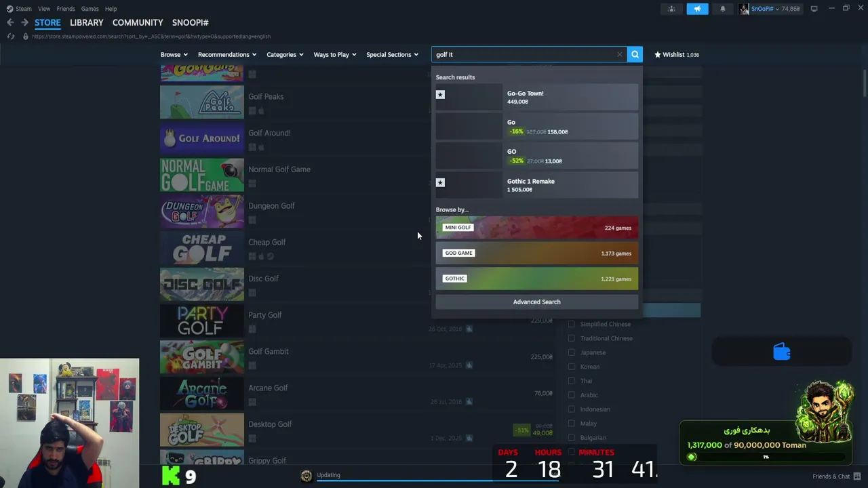
Task: Open the announcements megaphone button
Action: 697,9
